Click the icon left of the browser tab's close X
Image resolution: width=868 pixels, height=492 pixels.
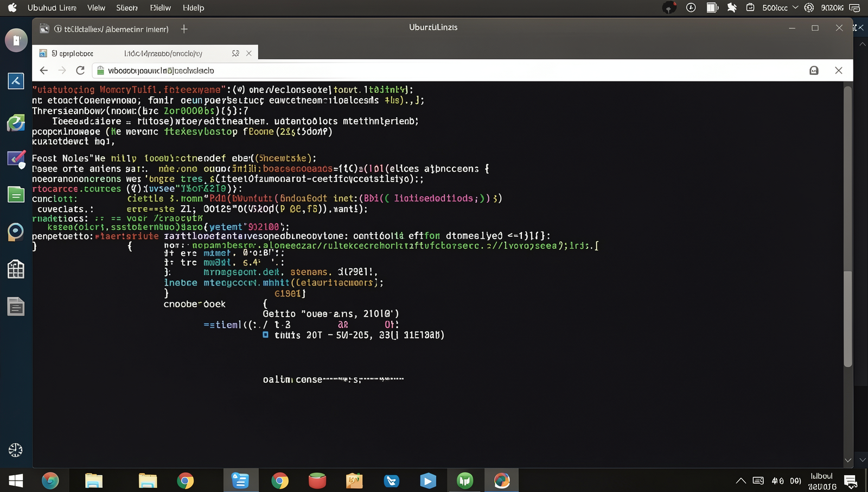[235, 53]
